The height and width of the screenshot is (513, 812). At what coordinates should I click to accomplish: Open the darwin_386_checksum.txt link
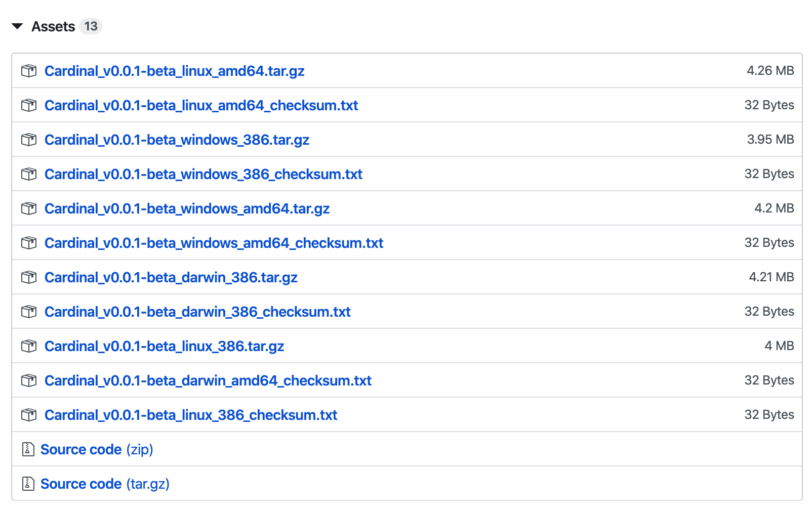point(197,312)
